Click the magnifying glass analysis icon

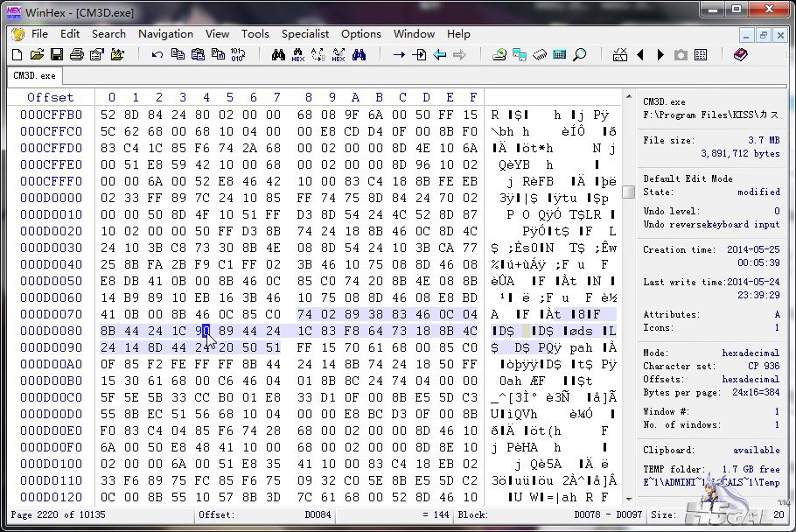580,55
